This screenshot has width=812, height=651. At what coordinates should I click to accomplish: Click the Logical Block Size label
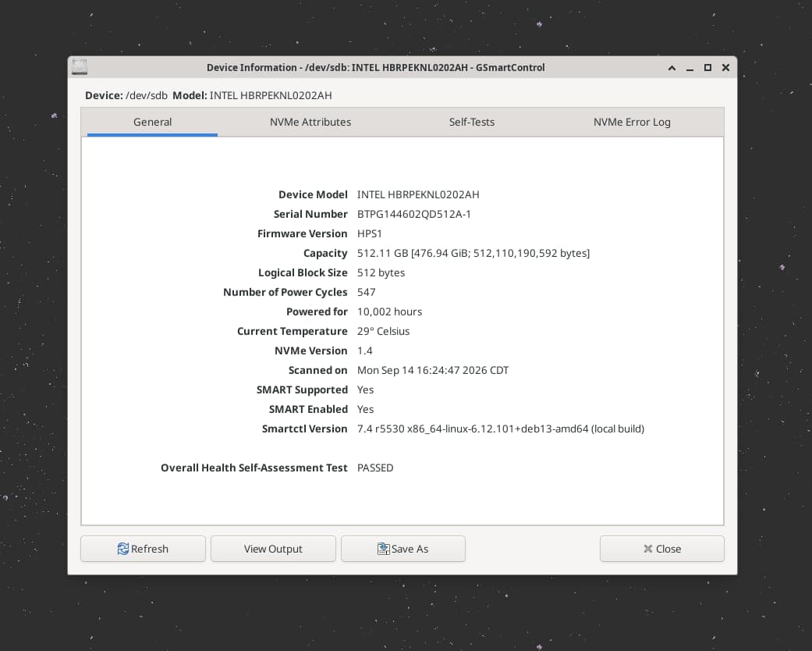tap(303, 272)
